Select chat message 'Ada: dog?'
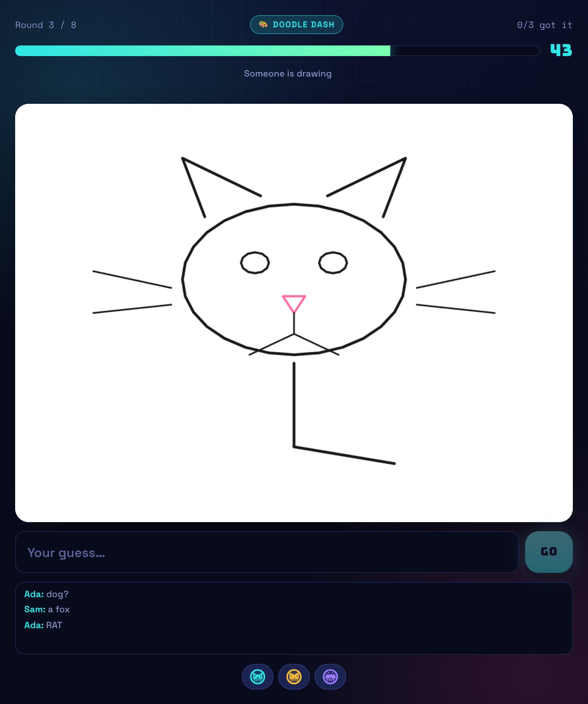Image resolution: width=588 pixels, height=704 pixels. tap(46, 594)
